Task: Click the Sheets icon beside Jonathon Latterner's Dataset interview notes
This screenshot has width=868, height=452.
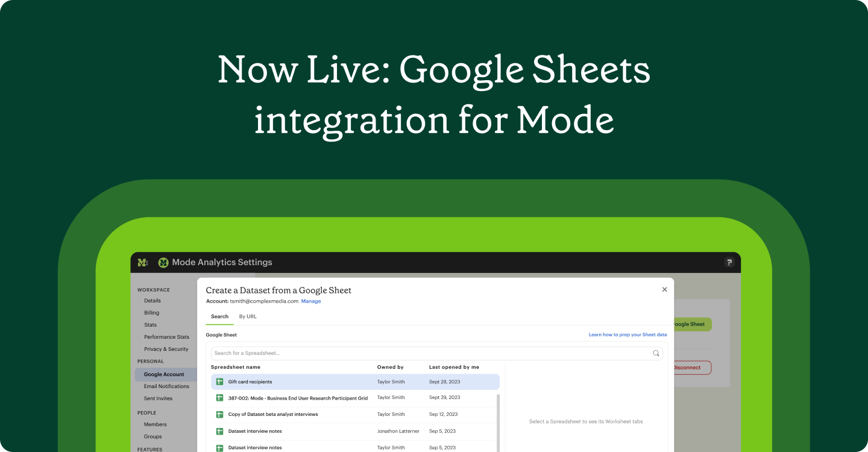Action: click(219, 431)
